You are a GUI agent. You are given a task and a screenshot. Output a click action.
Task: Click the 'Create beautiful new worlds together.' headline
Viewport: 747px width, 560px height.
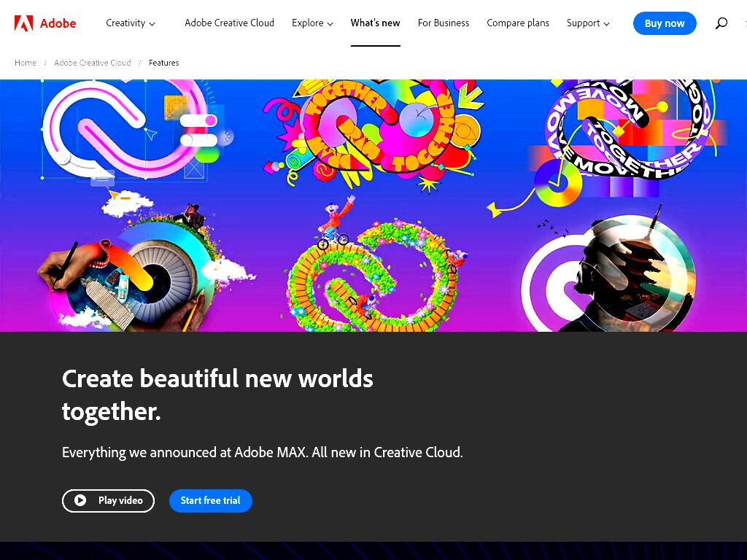(217, 394)
